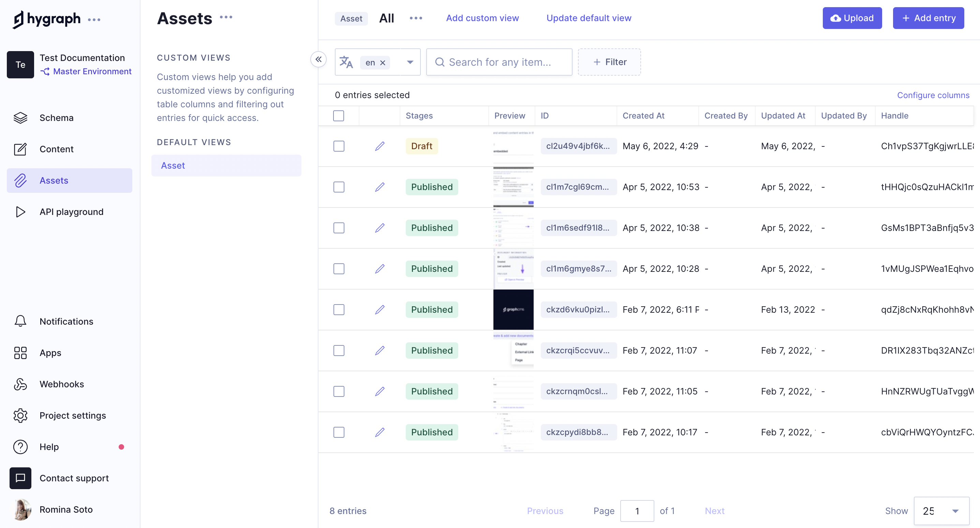This screenshot has width=980, height=528.
Task: Switch to All content view tab
Action: 387,18
